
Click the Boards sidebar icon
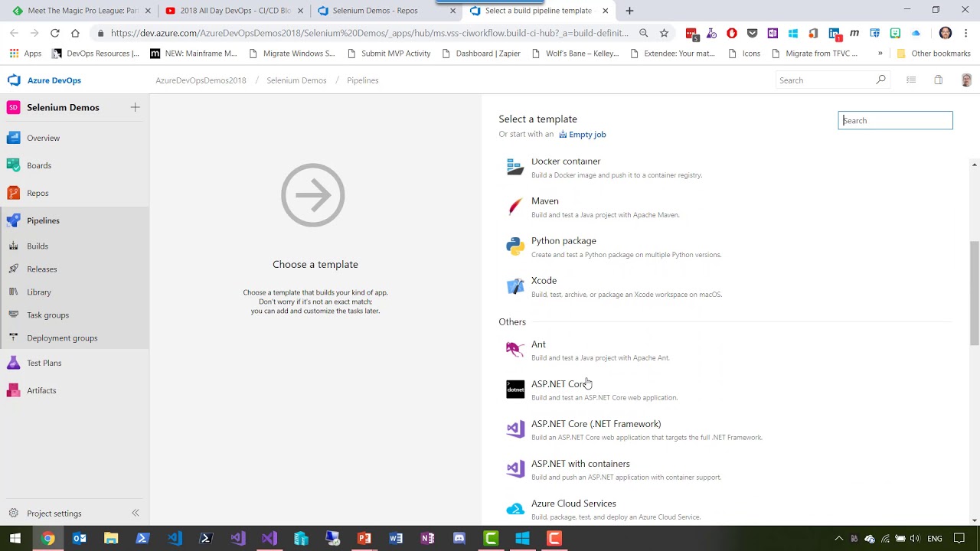tap(13, 165)
